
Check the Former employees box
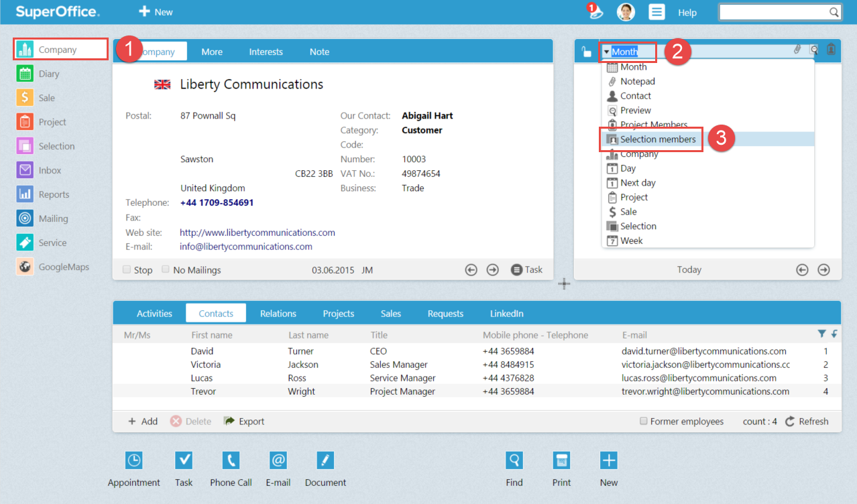click(644, 421)
